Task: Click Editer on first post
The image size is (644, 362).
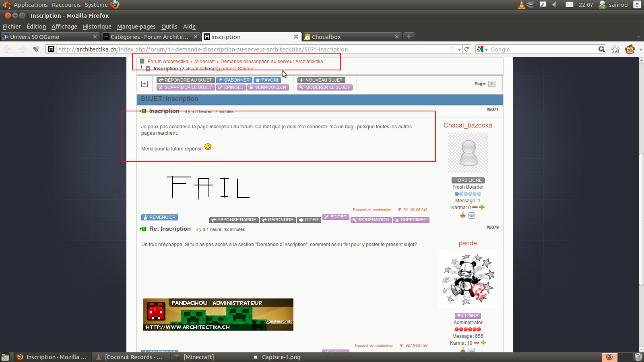Action: [336, 217]
